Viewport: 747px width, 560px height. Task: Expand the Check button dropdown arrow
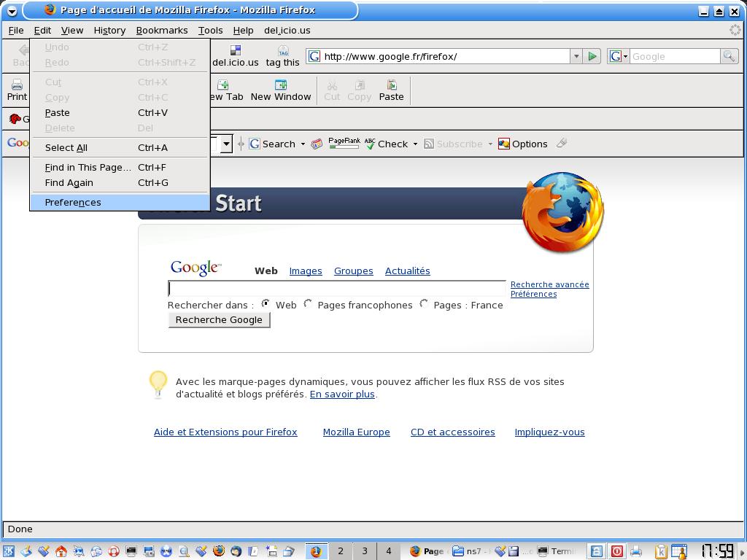415,144
